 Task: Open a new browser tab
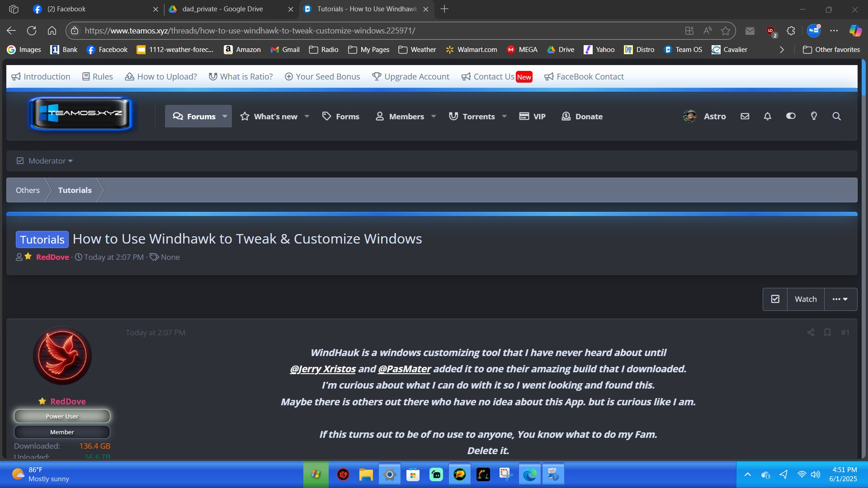point(444,9)
